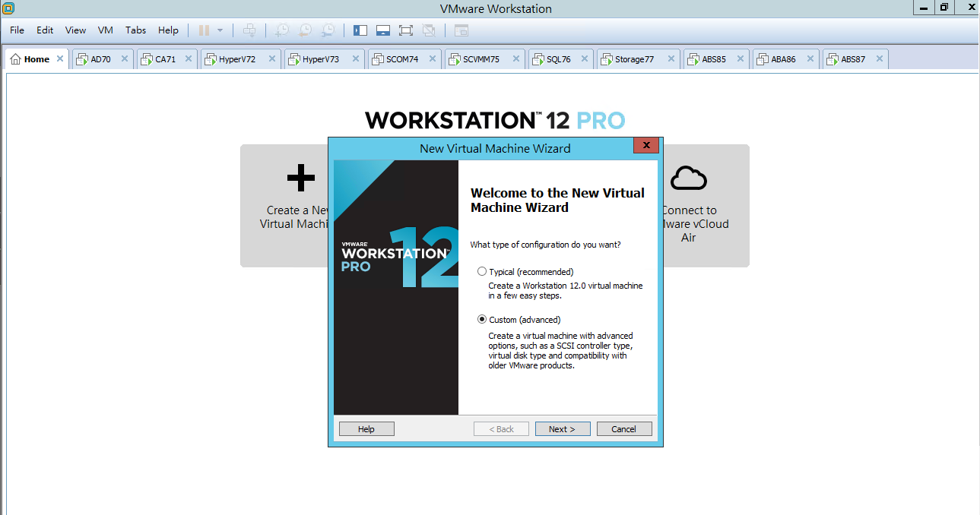Toggle the thumbnail bar icon

(x=383, y=30)
